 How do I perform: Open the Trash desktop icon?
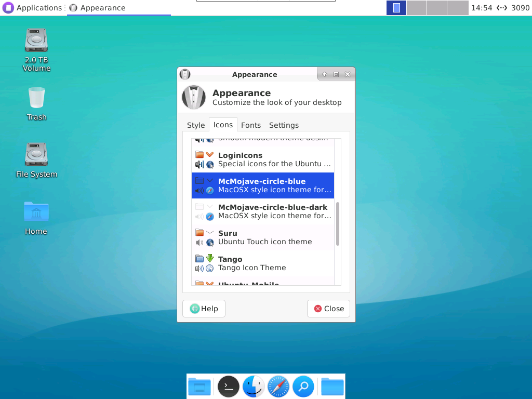[36, 103]
